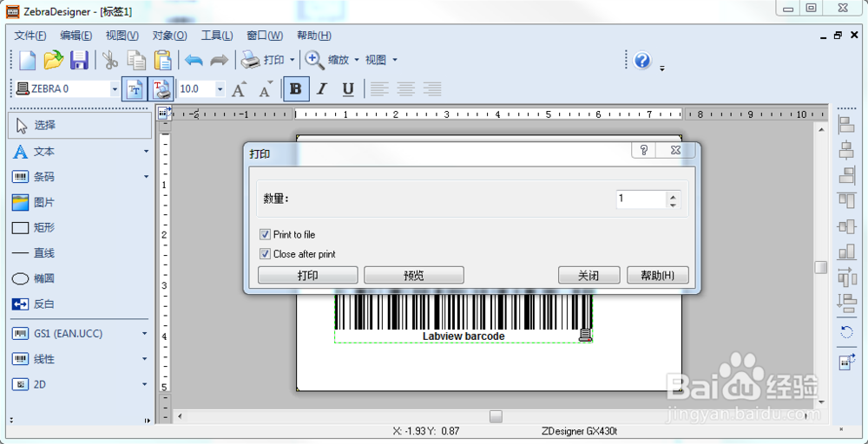868x444 pixels.
Task: Expand the 打印 toolbar dropdown arrow
Action: 293,60
